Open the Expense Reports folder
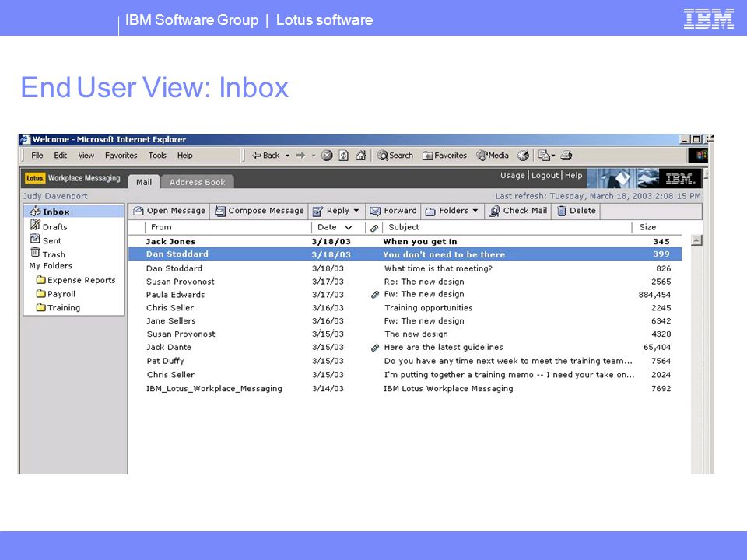This screenshot has height=560, width=747. [x=76, y=280]
